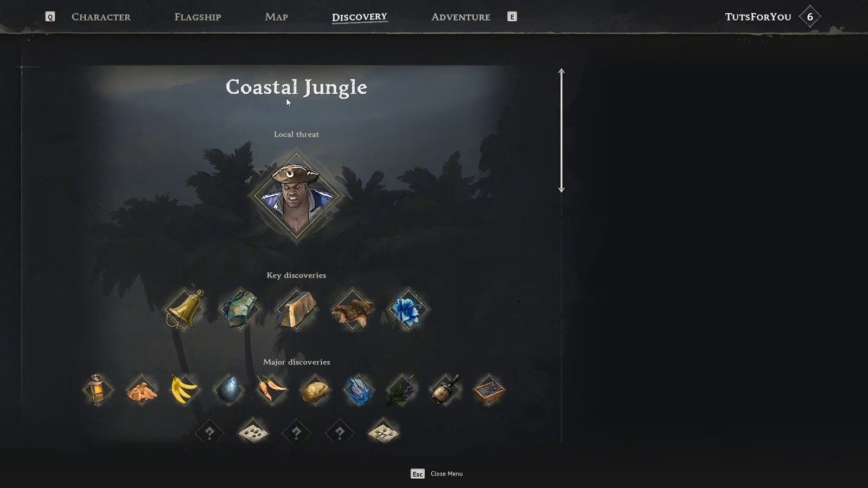The height and width of the screenshot is (488, 868).
Task: Open the Adventure tab
Action: 461,17
